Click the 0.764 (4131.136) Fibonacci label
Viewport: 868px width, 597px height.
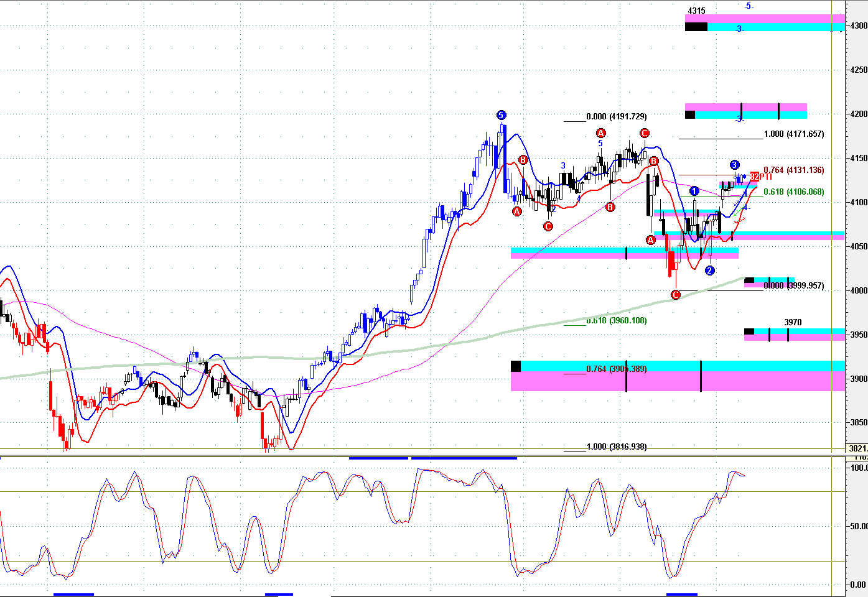click(x=793, y=170)
